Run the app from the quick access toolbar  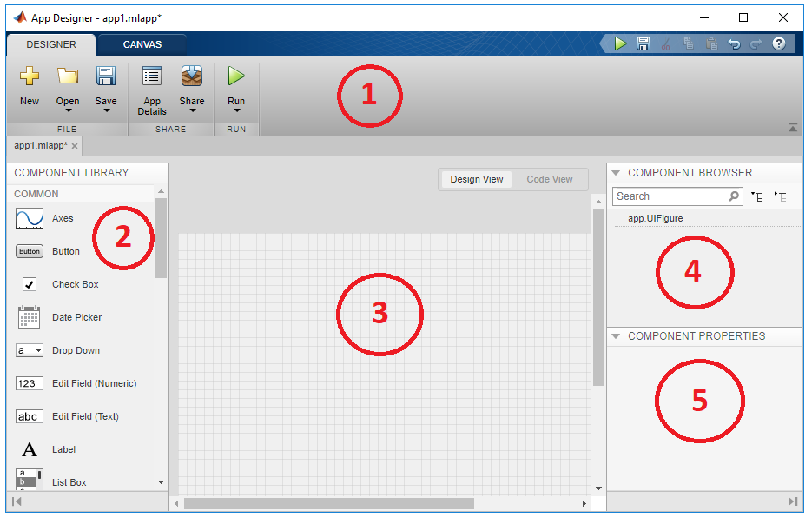[x=620, y=43]
